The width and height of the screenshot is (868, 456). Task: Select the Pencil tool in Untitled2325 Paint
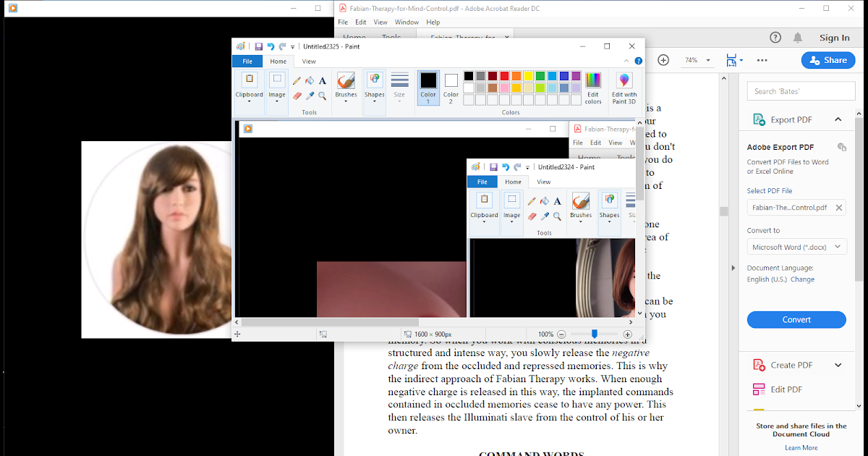click(297, 81)
